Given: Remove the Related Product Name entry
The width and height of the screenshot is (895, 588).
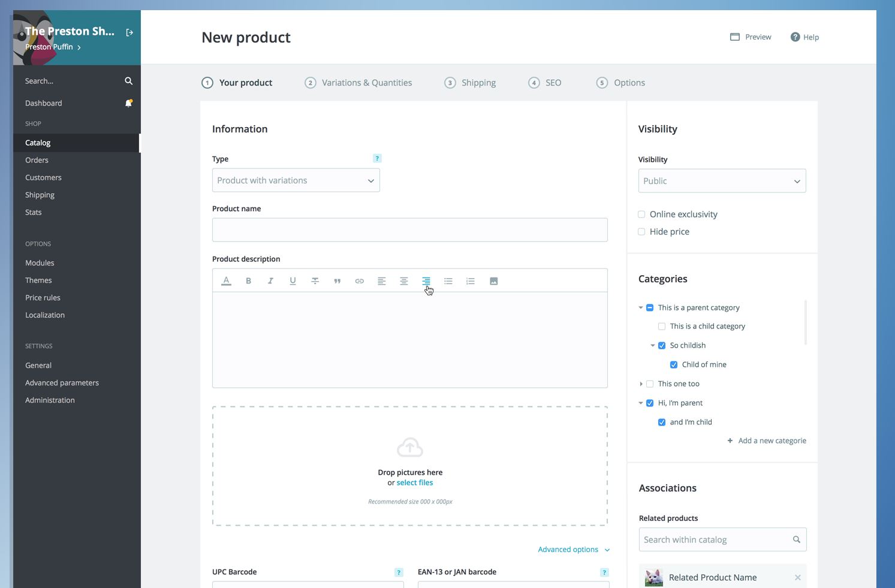Looking at the screenshot, I should (x=797, y=578).
